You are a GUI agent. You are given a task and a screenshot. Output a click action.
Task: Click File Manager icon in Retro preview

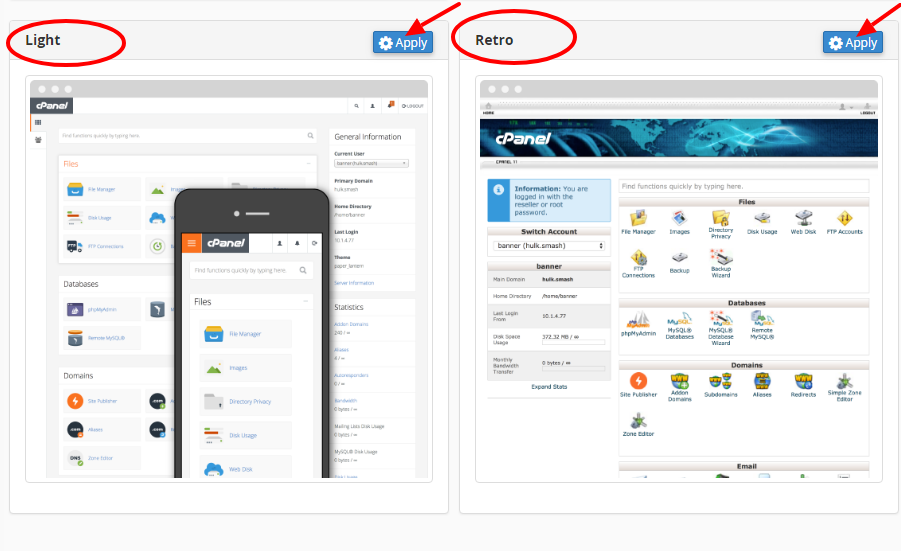(638, 218)
